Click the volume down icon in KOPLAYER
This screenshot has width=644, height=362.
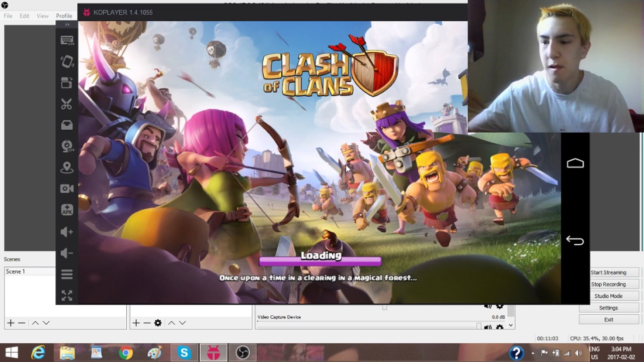tap(67, 253)
